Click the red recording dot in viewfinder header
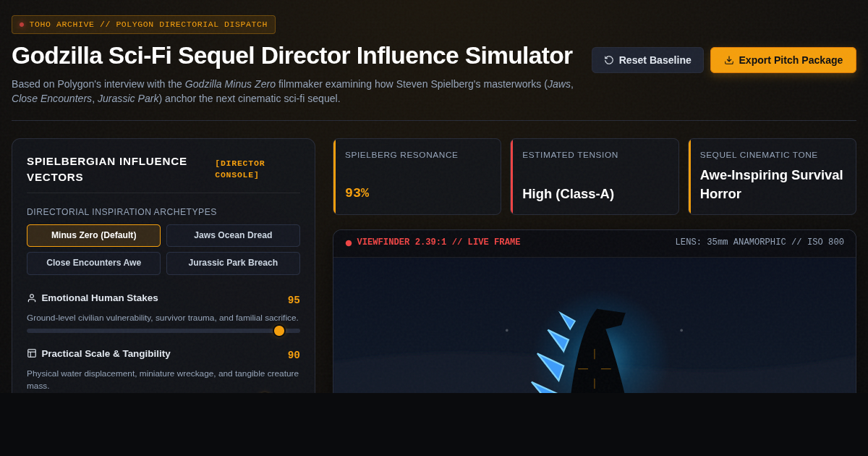Viewport: 868px width, 456px height. 349,243
